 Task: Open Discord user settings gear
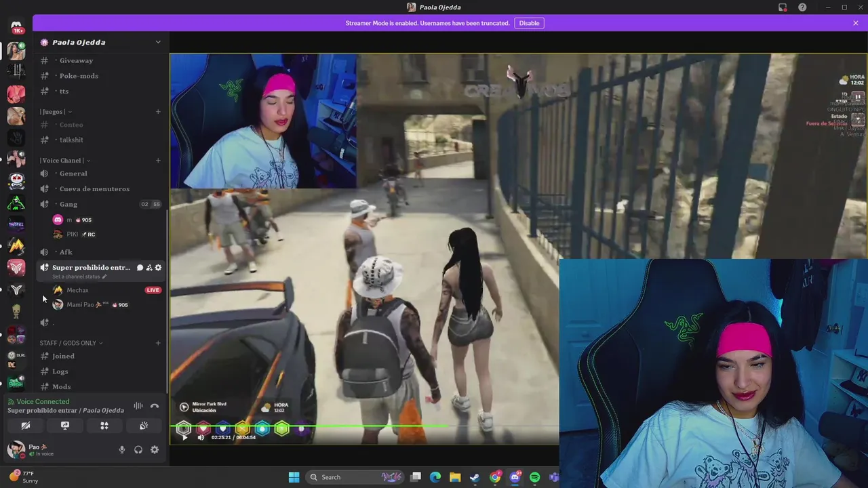[x=155, y=449]
